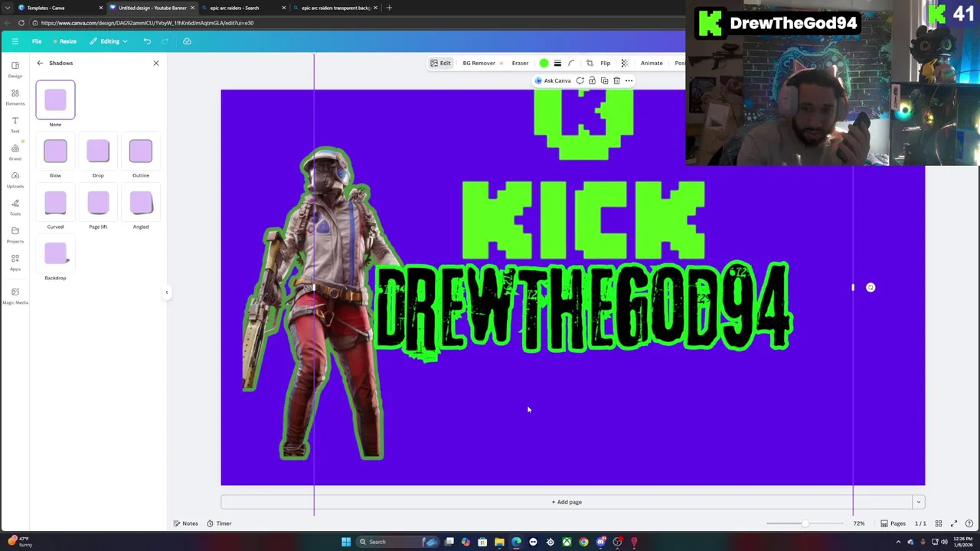Open Magic Media in sidebar
Viewport: 980px width, 551px height.
pos(15,295)
